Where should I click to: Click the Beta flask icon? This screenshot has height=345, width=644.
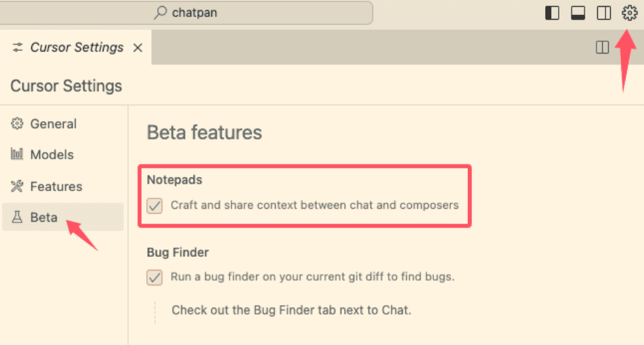[17, 217]
